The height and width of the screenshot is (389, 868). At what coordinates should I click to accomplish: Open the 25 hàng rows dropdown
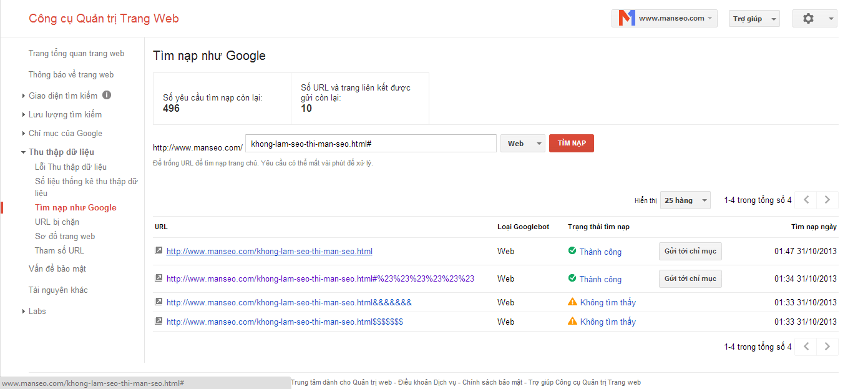pos(685,200)
